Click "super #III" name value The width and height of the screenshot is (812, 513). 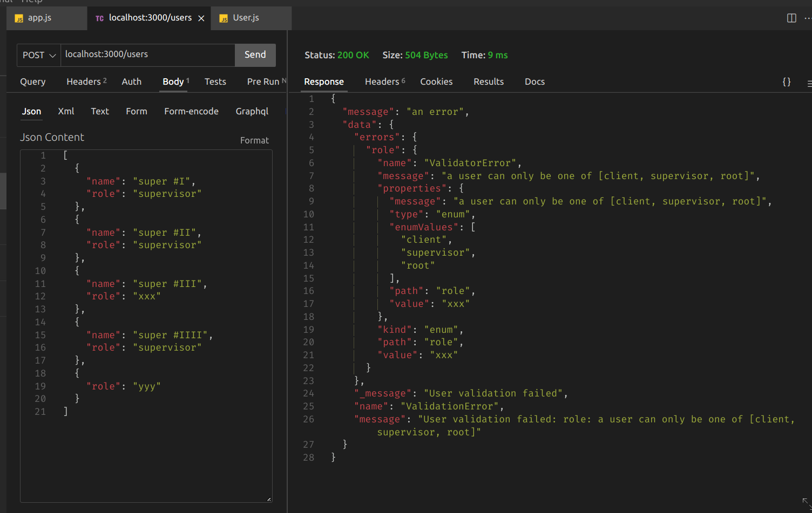pos(167,284)
